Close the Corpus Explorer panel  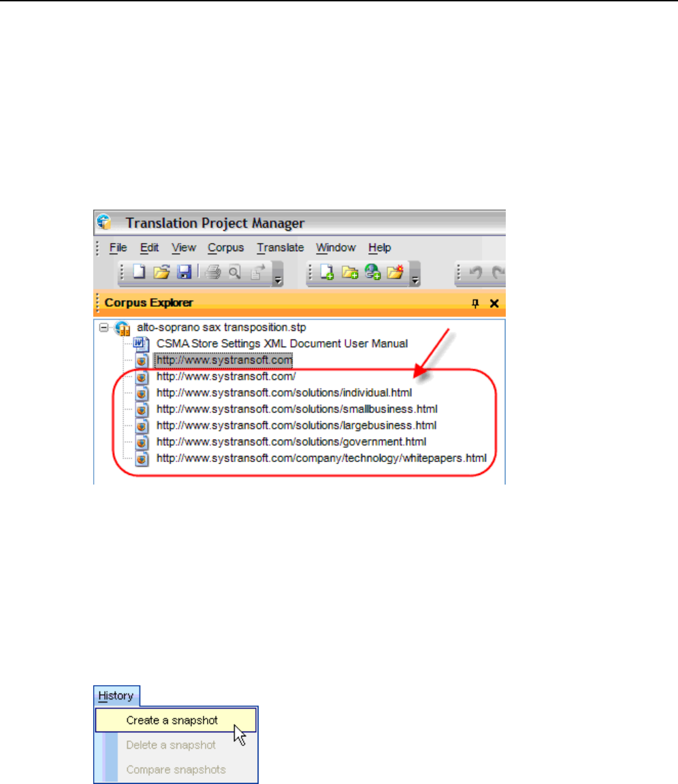(494, 304)
